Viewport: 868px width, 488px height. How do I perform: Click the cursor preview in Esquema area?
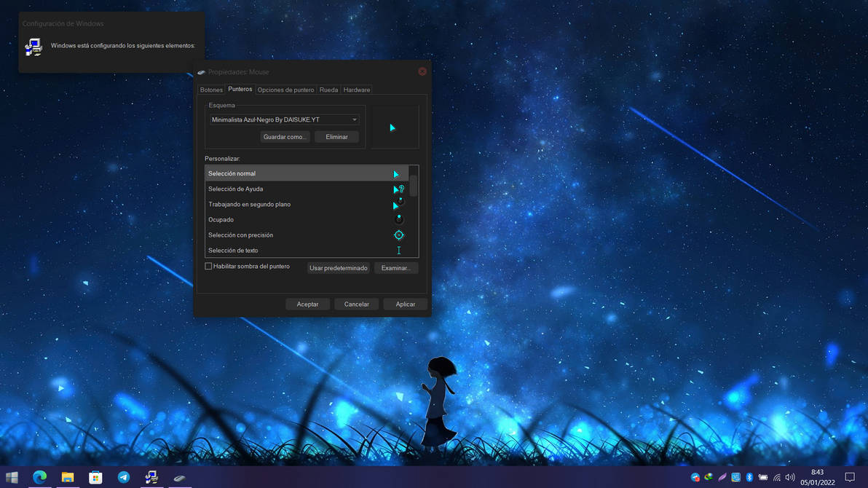coord(392,127)
